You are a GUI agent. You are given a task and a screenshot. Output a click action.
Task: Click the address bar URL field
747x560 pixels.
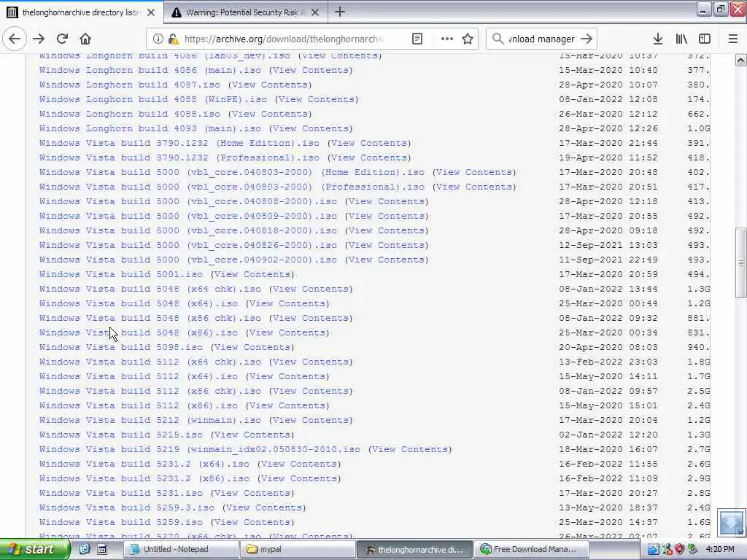(284, 39)
